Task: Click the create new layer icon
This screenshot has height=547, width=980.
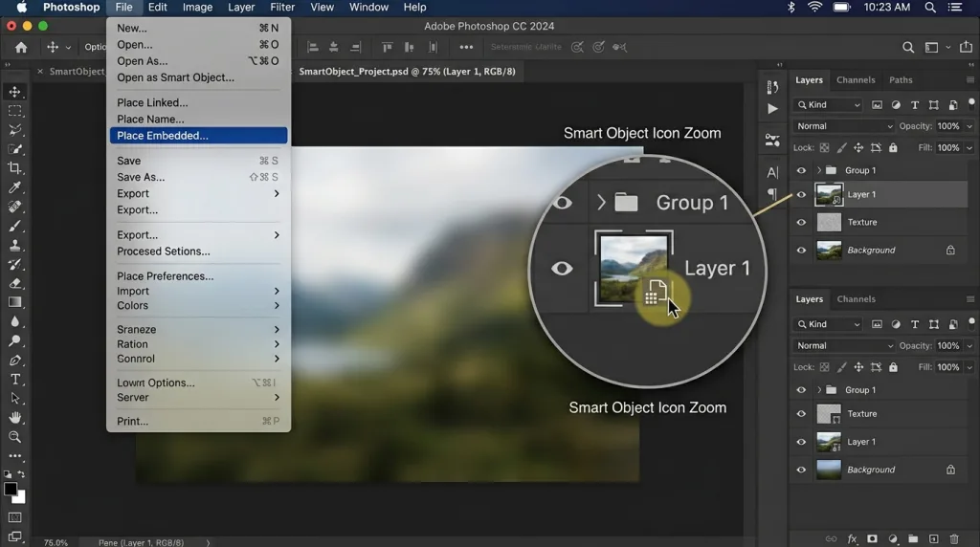Action: [x=934, y=539]
